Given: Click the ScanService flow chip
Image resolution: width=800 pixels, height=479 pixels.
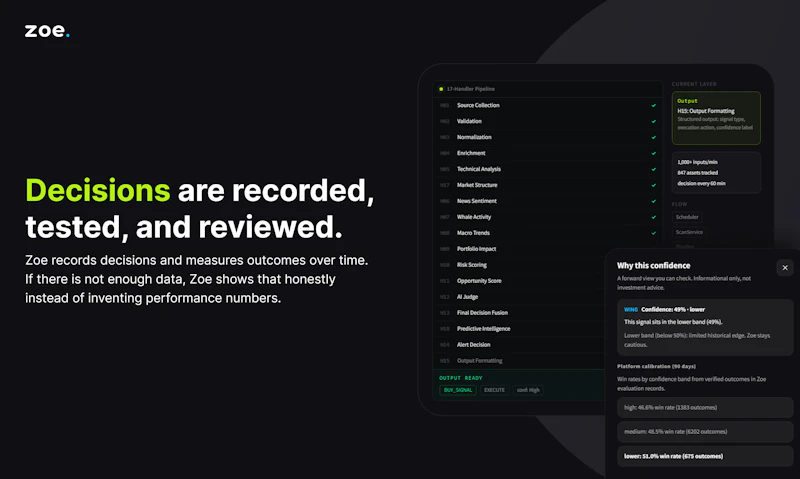Looking at the screenshot, I should [689, 232].
